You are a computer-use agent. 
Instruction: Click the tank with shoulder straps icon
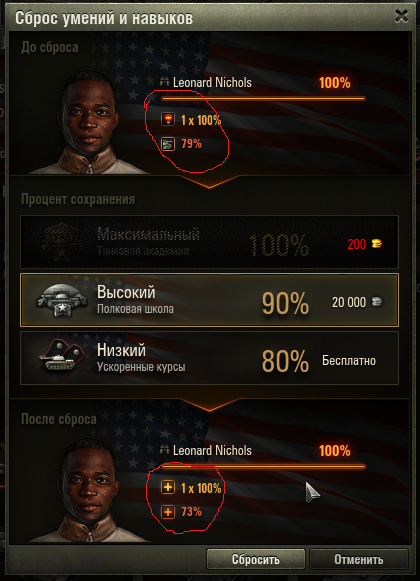tap(61, 356)
